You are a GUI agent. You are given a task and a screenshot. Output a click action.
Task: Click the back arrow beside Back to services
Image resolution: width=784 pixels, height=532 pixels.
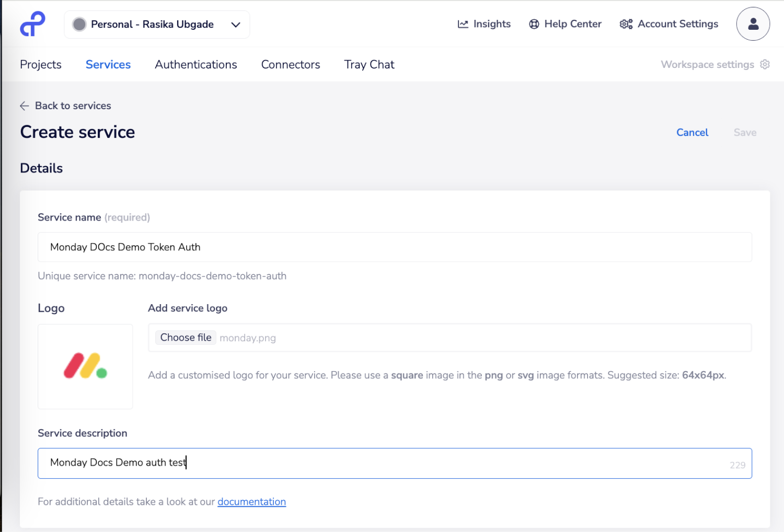click(24, 106)
